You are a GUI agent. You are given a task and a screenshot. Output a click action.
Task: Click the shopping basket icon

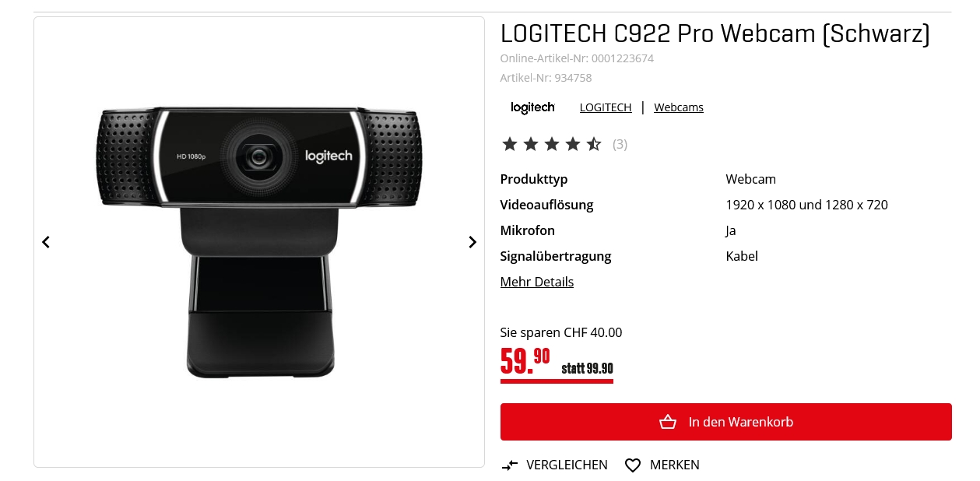668,422
